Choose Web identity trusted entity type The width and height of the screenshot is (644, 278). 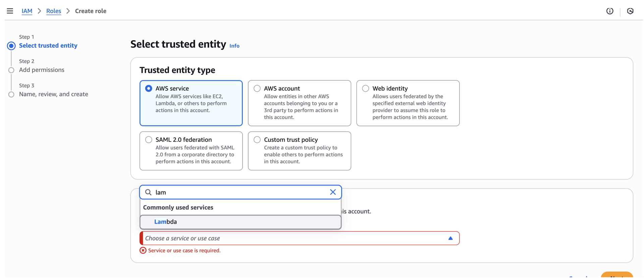point(365,88)
